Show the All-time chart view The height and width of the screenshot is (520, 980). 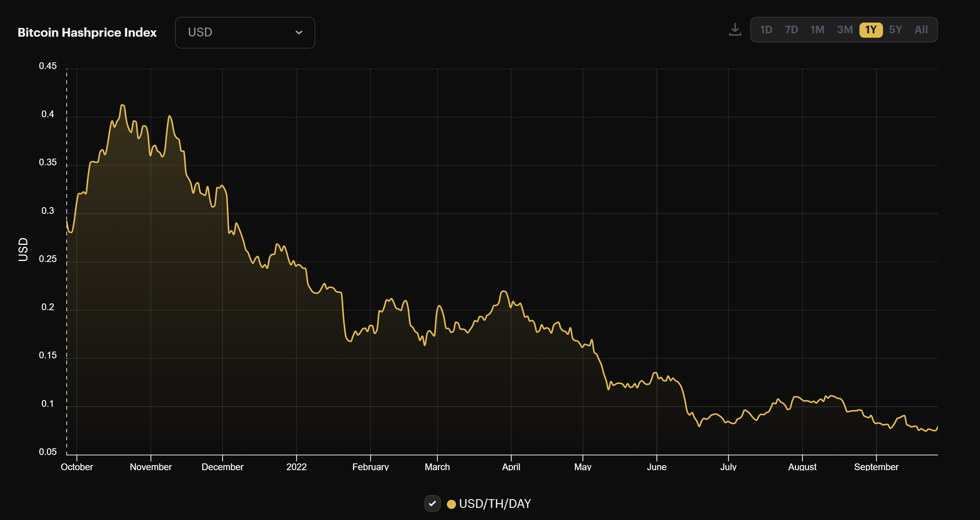pos(921,29)
